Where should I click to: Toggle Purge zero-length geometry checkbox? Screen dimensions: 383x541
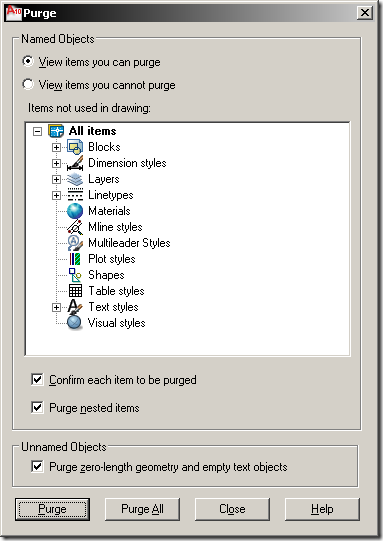pyautogui.click(x=37, y=466)
